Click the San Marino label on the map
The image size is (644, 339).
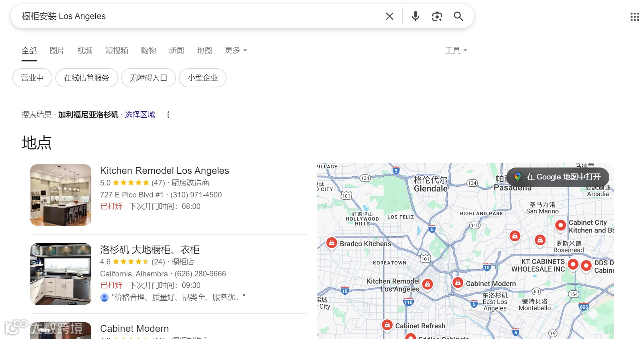[x=542, y=211]
